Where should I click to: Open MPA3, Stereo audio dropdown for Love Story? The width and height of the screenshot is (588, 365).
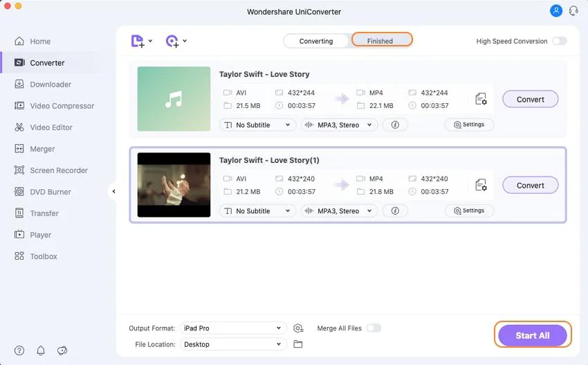point(340,125)
